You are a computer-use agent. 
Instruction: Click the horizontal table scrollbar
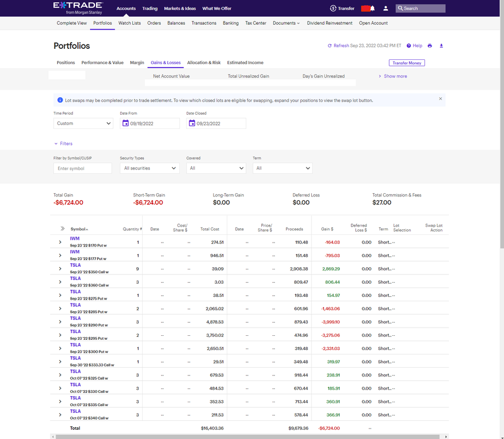click(248, 436)
